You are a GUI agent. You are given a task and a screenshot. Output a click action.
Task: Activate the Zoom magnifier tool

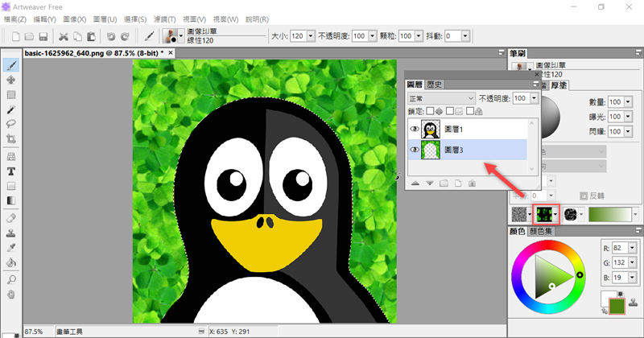point(11,279)
